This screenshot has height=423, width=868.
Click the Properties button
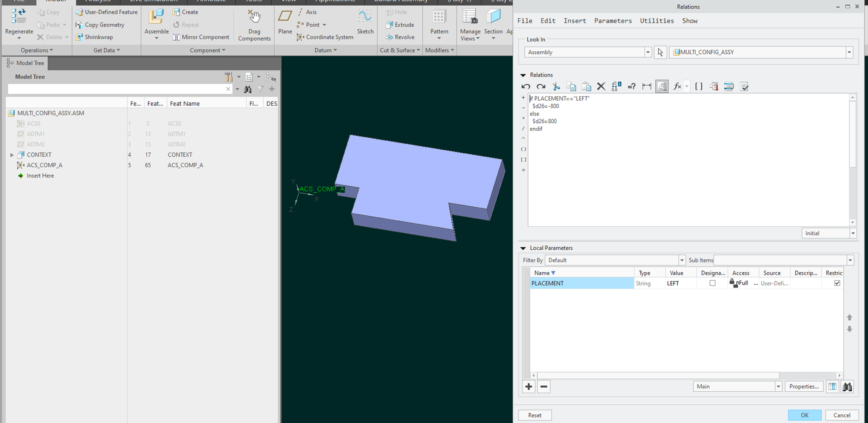tap(804, 386)
